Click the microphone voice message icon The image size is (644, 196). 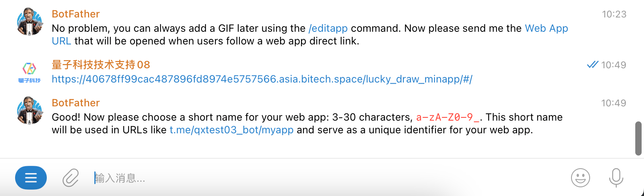tap(616, 177)
